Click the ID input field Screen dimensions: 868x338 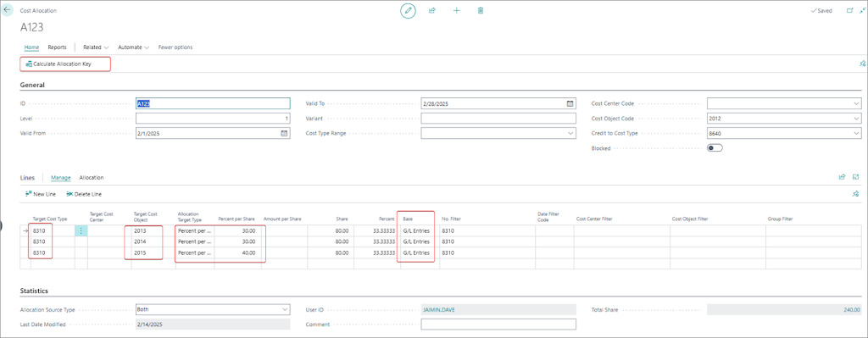click(213, 103)
